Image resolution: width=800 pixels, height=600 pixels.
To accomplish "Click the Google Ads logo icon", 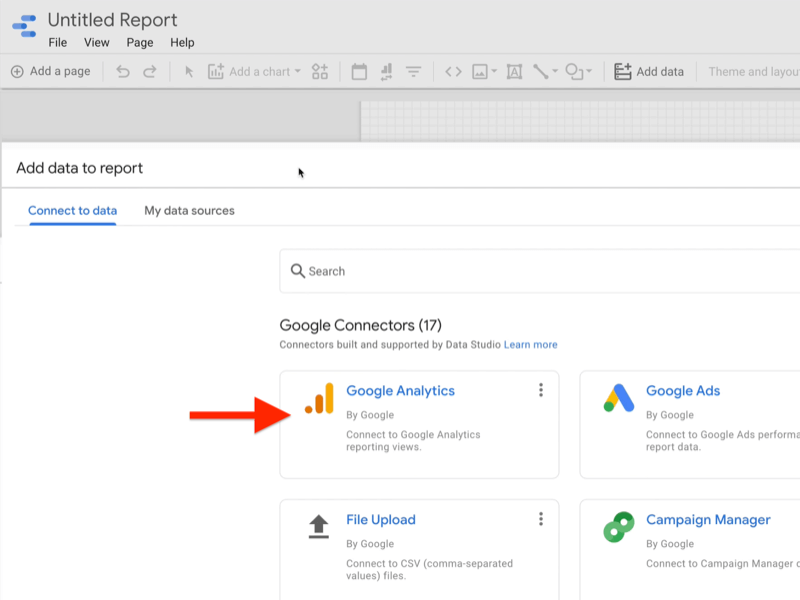I will click(x=619, y=398).
